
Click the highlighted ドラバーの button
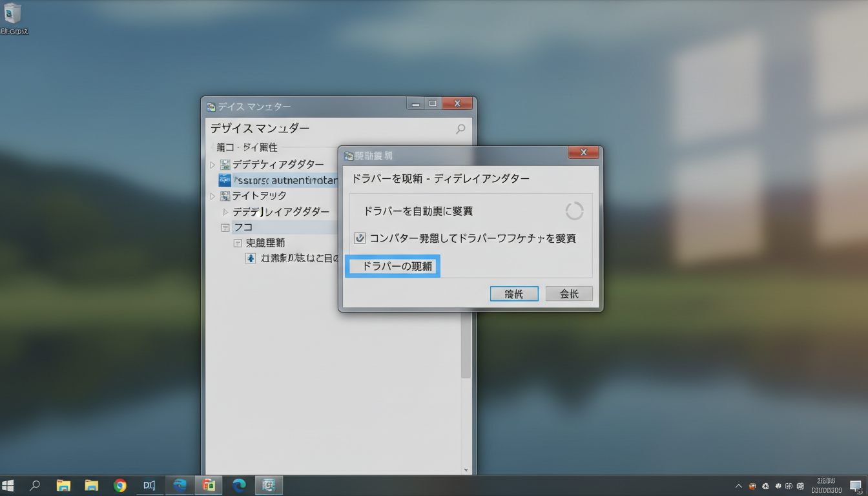click(393, 266)
